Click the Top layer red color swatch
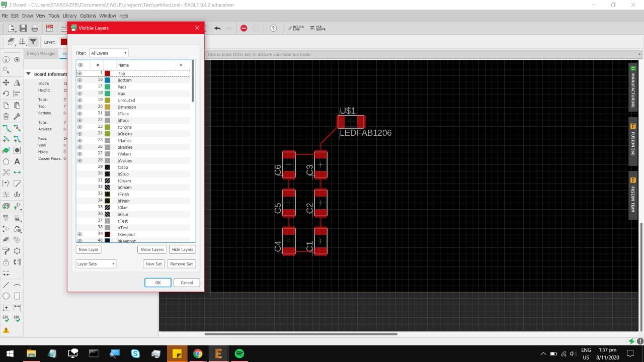This screenshot has width=644, height=362. tap(107, 73)
